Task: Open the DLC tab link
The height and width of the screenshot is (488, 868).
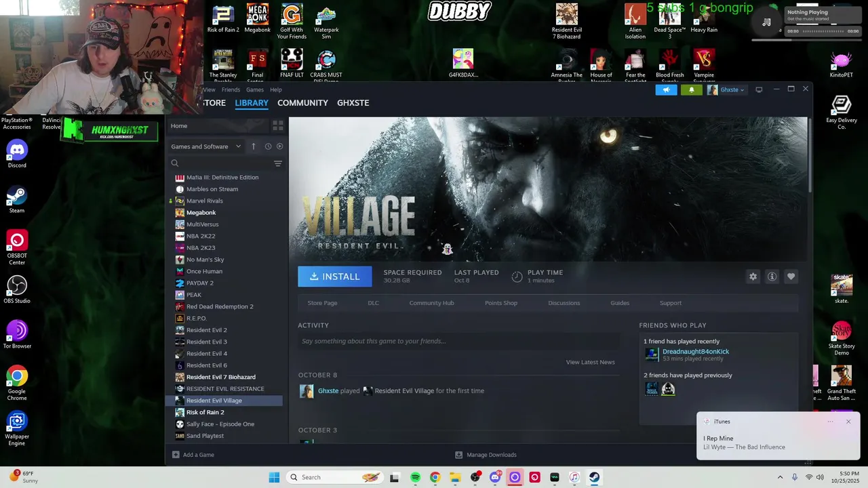Action: [x=373, y=303]
